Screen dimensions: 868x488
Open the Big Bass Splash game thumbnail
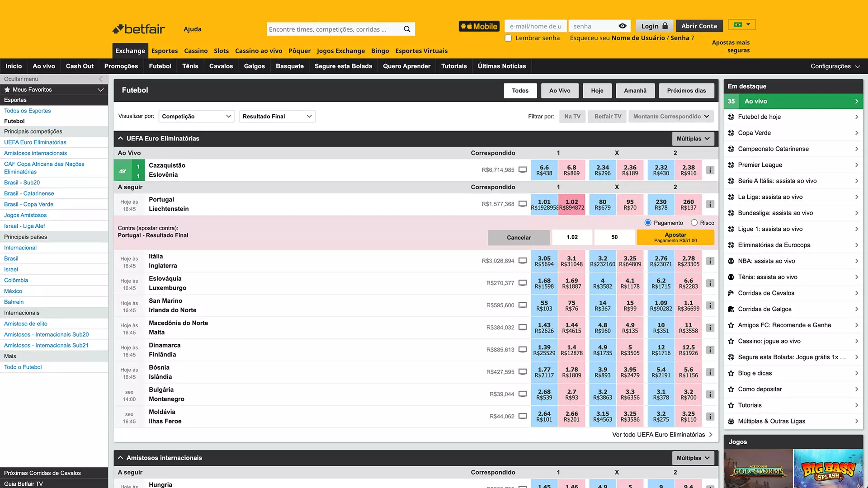click(x=828, y=469)
